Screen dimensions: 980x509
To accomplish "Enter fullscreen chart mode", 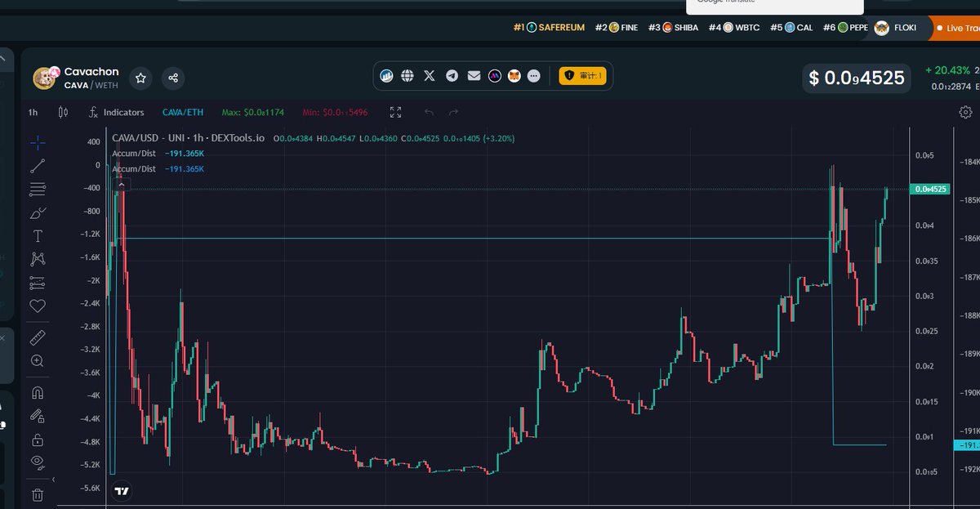I will (396, 112).
